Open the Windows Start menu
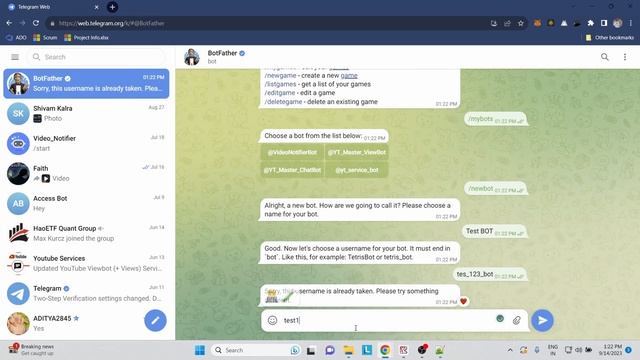This screenshot has height=360, width=640. 200,350
